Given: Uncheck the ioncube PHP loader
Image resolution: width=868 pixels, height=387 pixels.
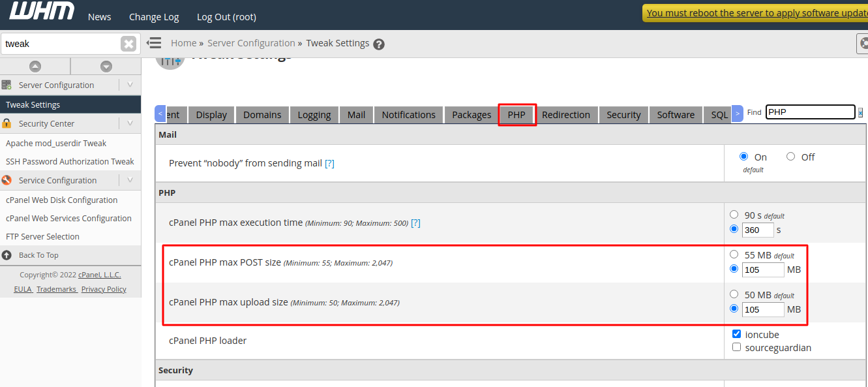Looking at the screenshot, I should pyautogui.click(x=737, y=334).
